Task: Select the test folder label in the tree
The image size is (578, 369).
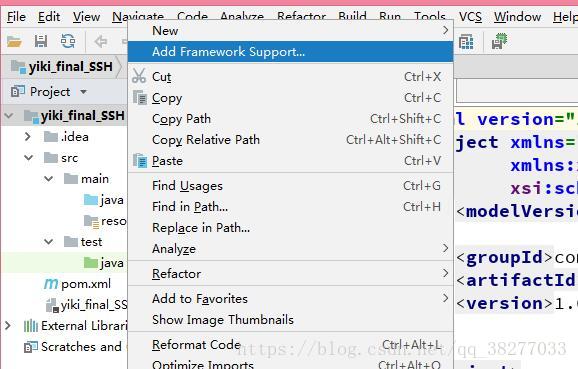Action: tap(91, 242)
